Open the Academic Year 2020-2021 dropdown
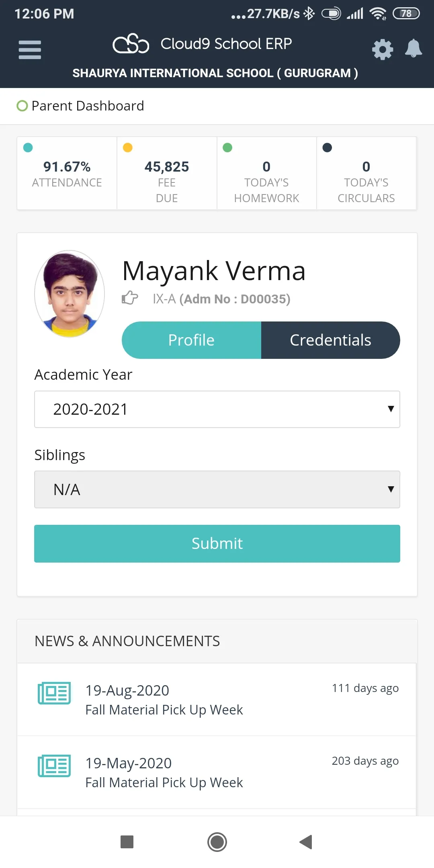Viewport: 434px width, 868px height. tap(217, 409)
